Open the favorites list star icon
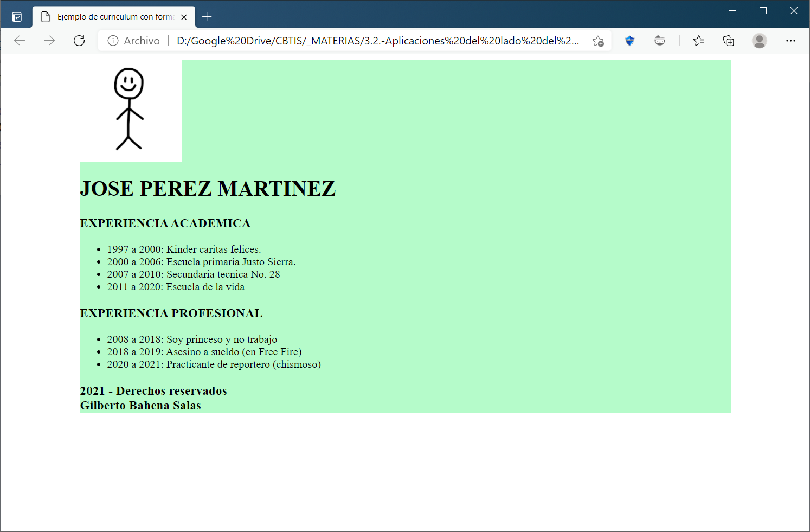The height and width of the screenshot is (532, 810). [699, 41]
